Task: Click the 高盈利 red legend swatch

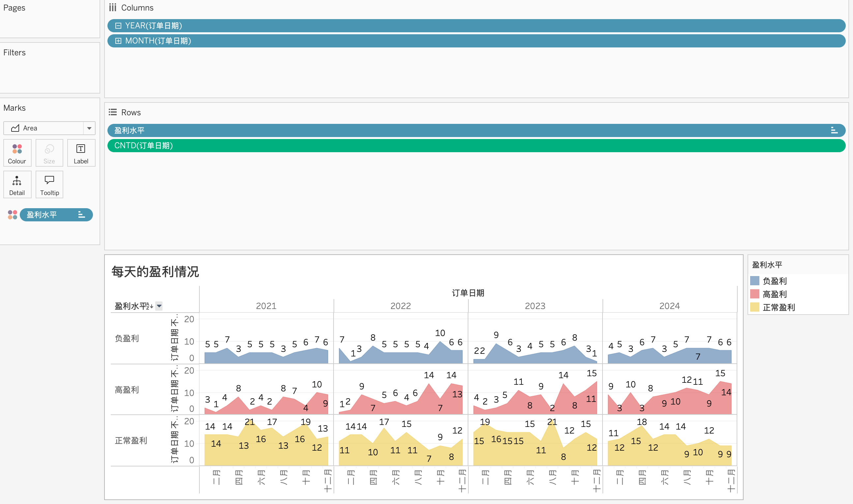Action: tap(754, 294)
